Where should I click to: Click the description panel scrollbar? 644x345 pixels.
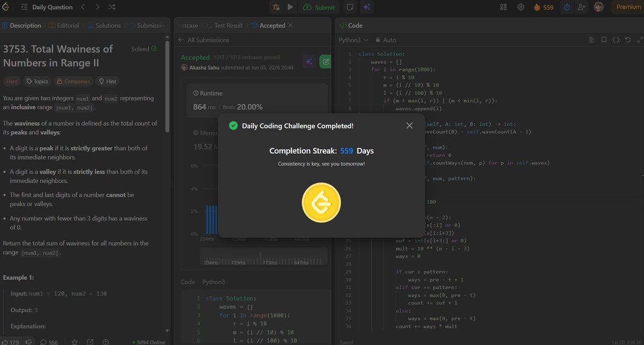coord(167,86)
